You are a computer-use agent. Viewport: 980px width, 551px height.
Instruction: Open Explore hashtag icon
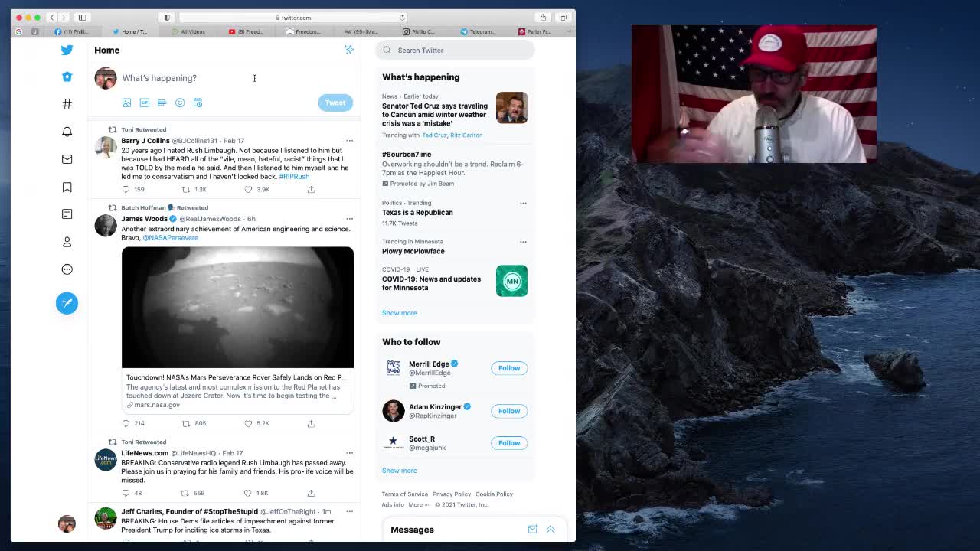tap(67, 104)
